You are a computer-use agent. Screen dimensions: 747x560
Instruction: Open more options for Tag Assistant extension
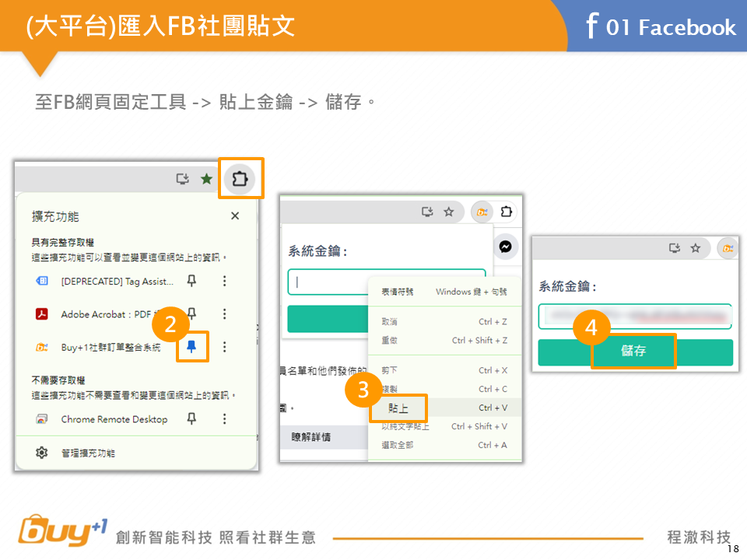225,281
